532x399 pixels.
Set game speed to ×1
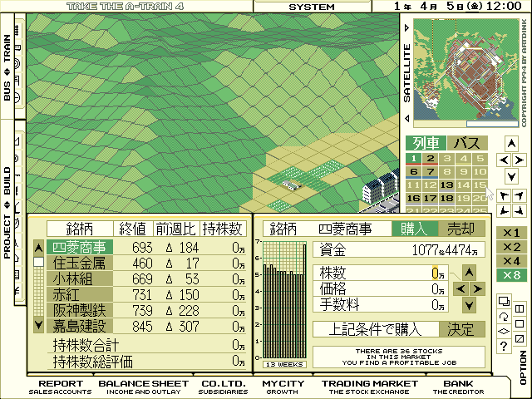click(510, 233)
